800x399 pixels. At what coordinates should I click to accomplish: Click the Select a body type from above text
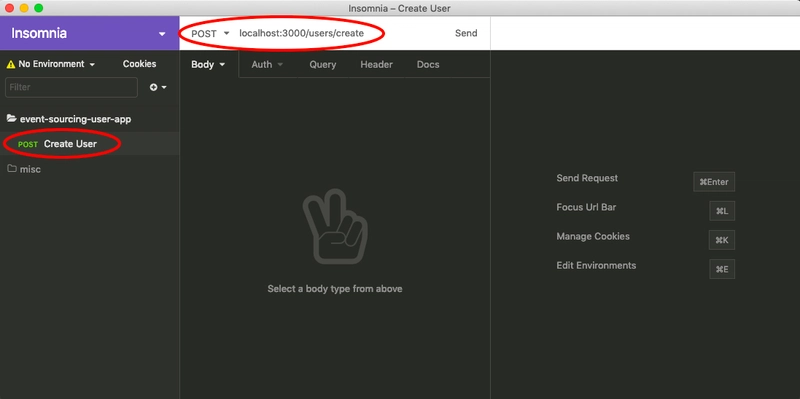pos(335,289)
